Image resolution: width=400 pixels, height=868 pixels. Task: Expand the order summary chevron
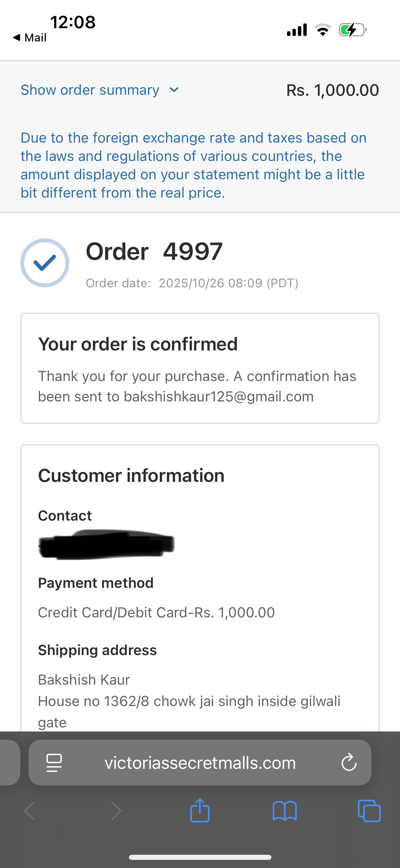(x=174, y=90)
